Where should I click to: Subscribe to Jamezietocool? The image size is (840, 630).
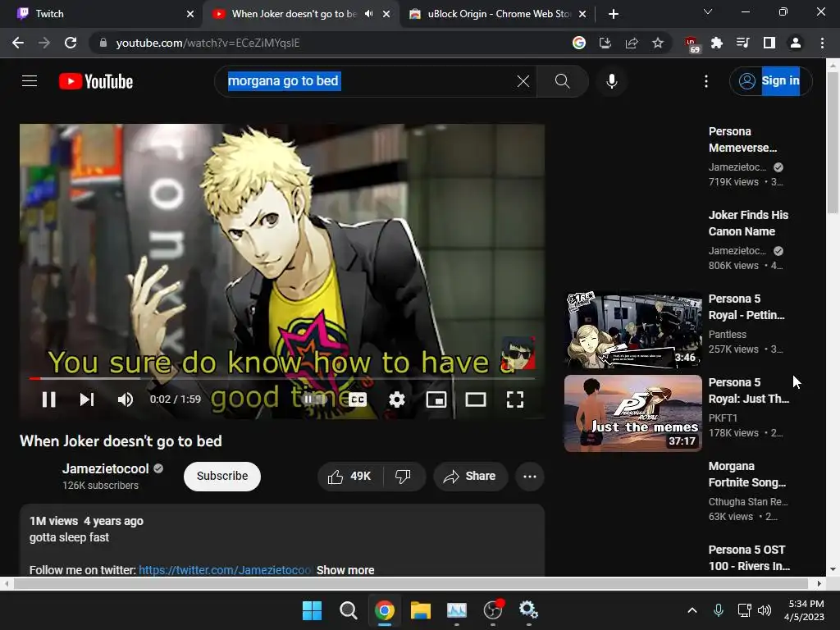click(221, 476)
